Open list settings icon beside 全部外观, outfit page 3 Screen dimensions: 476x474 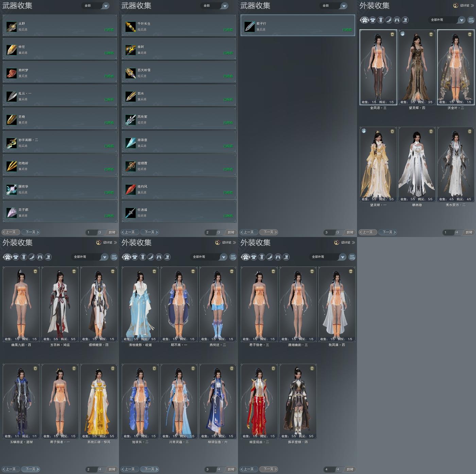(233, 257)
